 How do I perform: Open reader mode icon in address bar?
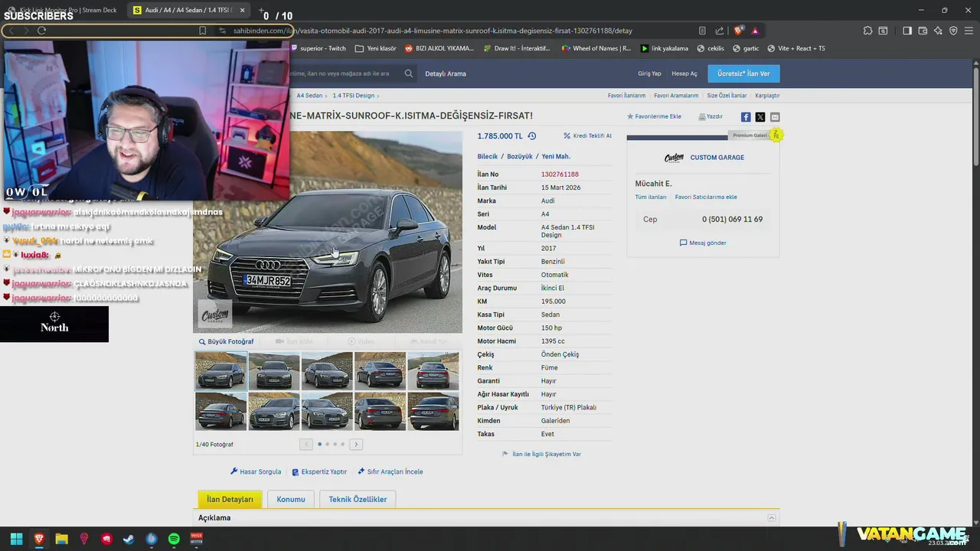(702, 31)
